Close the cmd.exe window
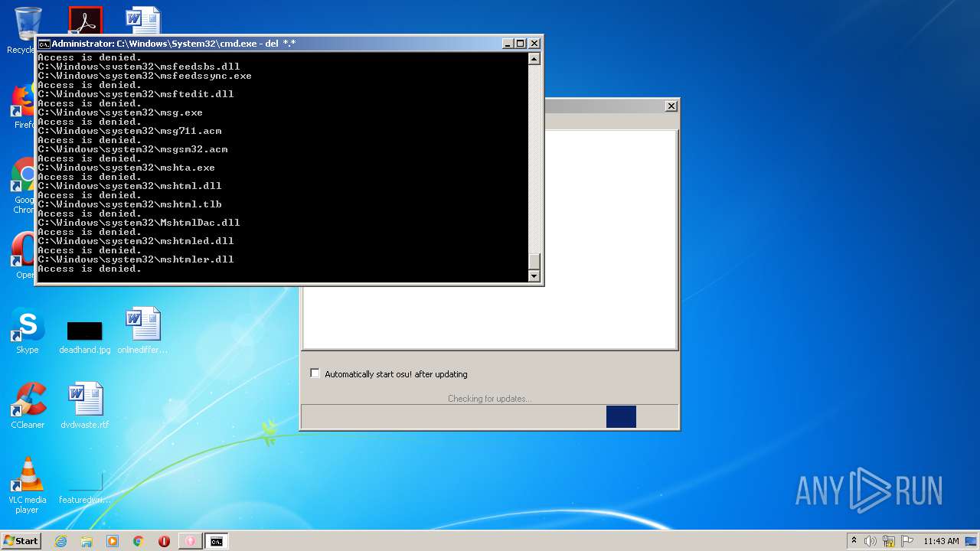 point(534,44)
